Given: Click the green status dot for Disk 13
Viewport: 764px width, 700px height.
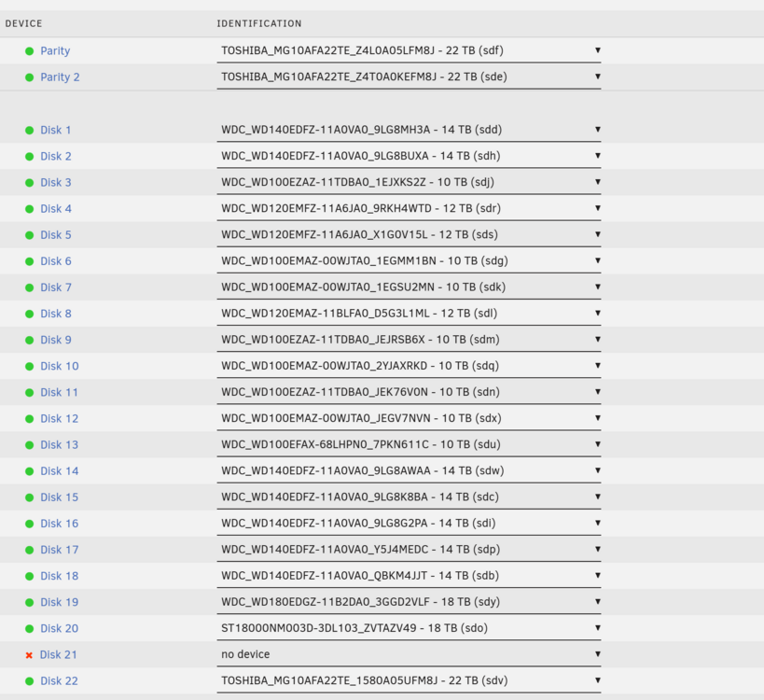Looking at the screenshot, I should 29,445.
